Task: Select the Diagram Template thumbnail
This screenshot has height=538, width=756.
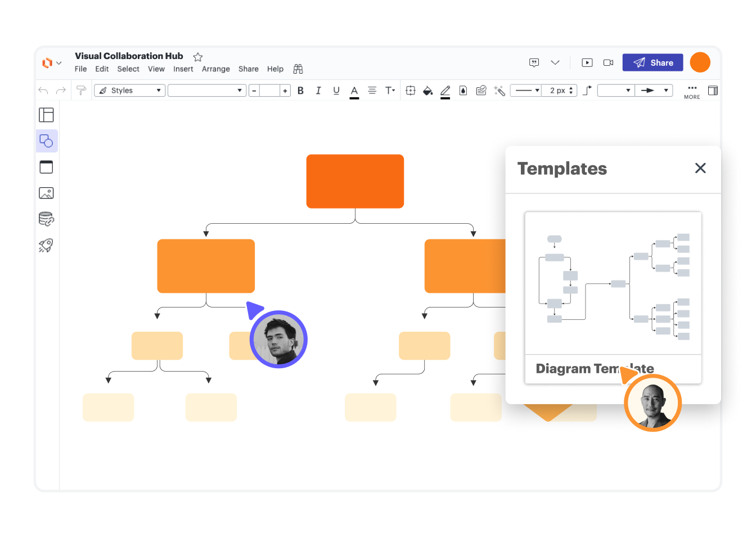Action: [x=613, y=284]
